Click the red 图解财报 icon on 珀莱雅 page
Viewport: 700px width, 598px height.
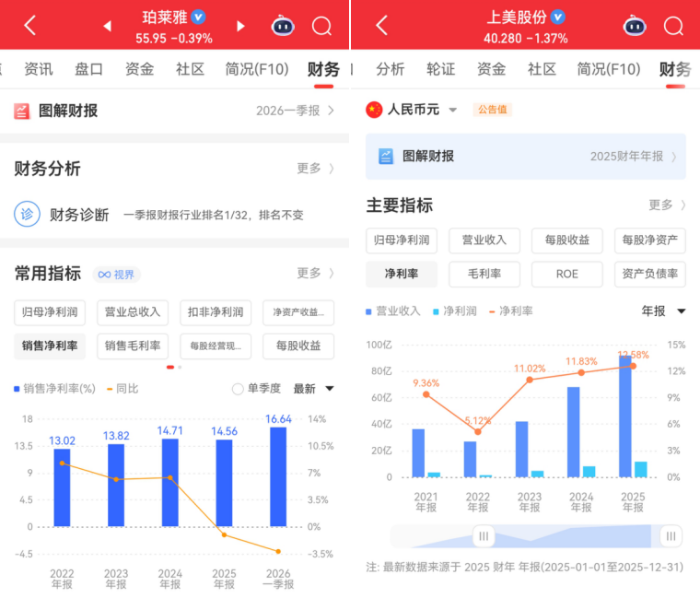pos(21,111)
